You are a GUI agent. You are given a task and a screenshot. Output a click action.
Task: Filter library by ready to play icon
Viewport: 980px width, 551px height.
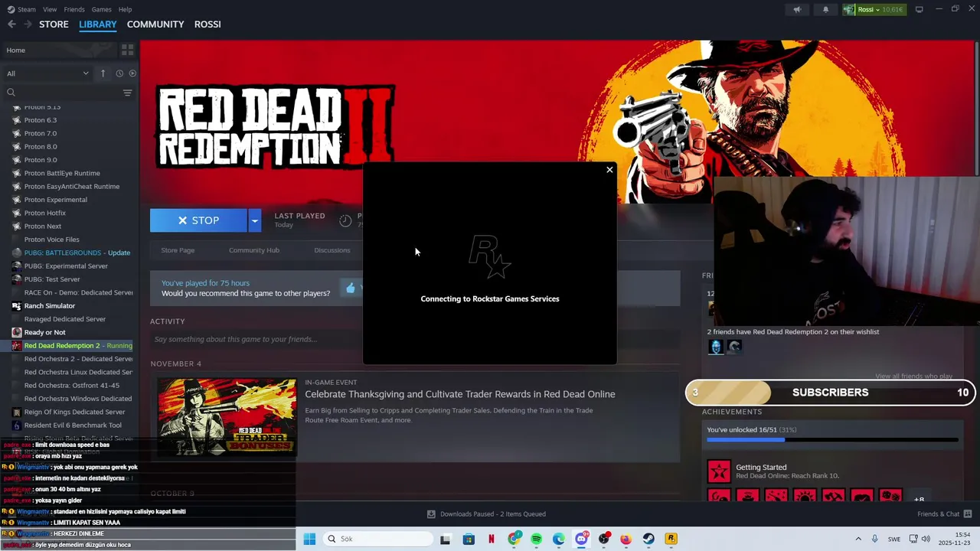132,73
